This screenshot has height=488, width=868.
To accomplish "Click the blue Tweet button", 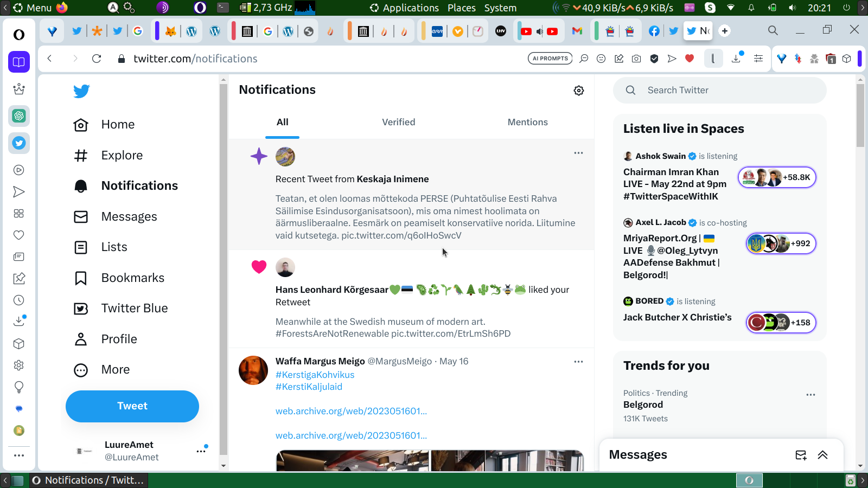I will coord(132,406).
